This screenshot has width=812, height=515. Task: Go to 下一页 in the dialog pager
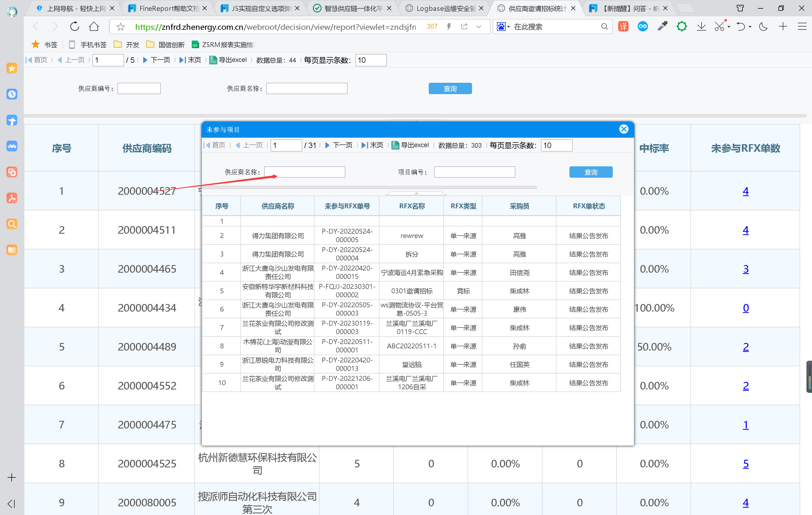(x=339, y=145)
